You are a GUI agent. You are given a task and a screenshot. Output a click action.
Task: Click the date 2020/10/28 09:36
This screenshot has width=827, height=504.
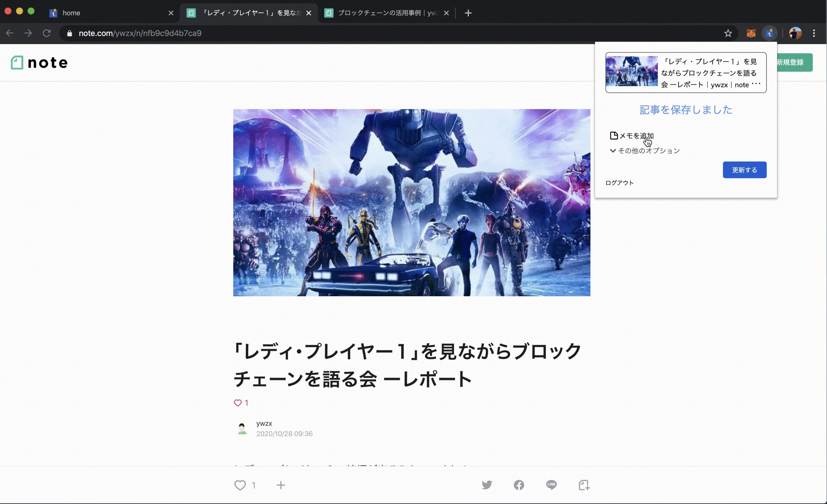[284, 434]
